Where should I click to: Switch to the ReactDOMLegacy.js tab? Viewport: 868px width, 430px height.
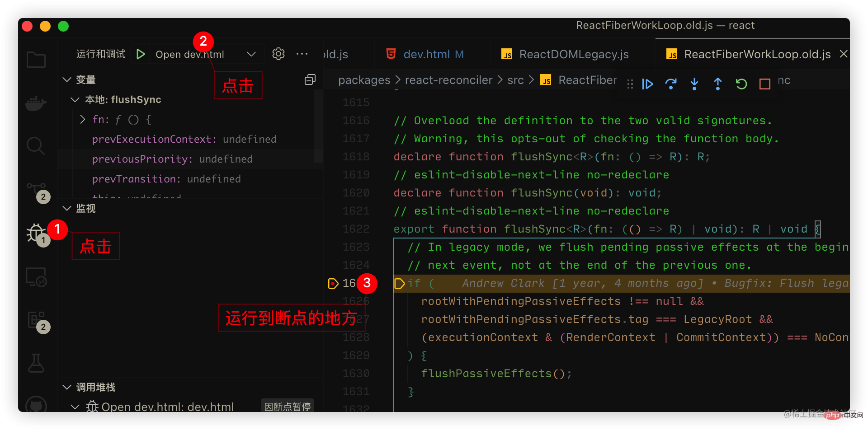pos(574,54)
